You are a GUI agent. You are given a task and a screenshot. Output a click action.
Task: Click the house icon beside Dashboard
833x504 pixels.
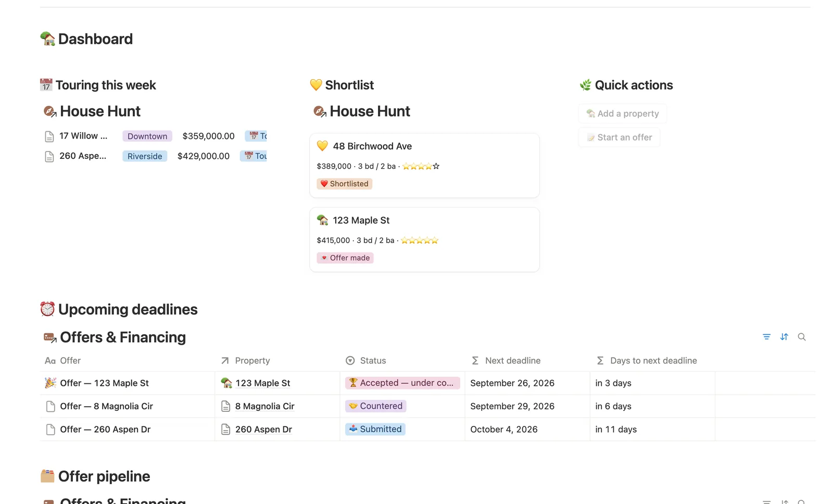click(47, 39)
